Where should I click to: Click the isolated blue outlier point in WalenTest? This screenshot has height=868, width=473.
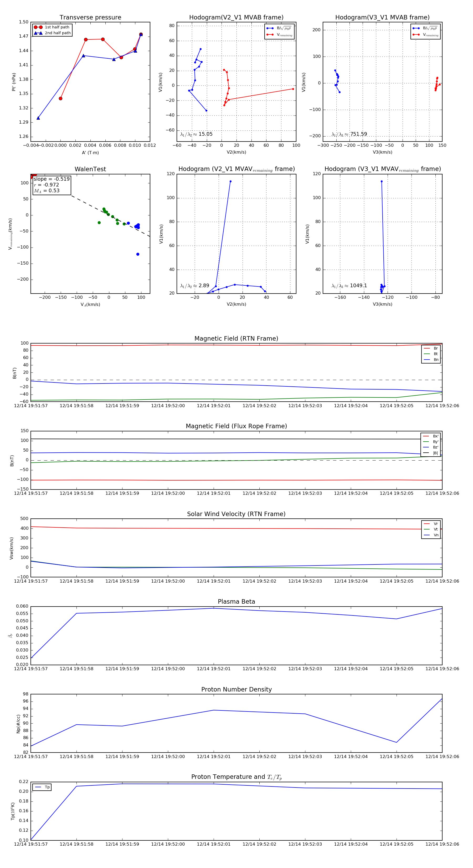pyautogui.click(x=138, y=254)
